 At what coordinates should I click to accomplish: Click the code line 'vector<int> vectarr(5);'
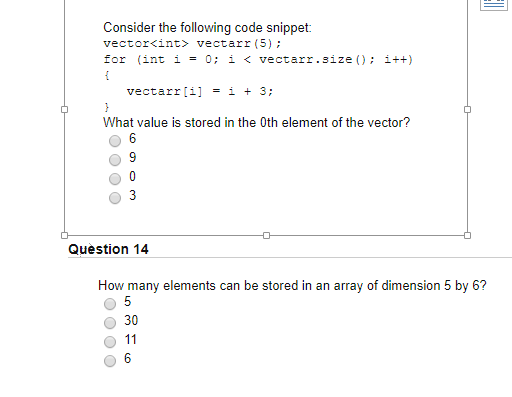tap(192, 43)
